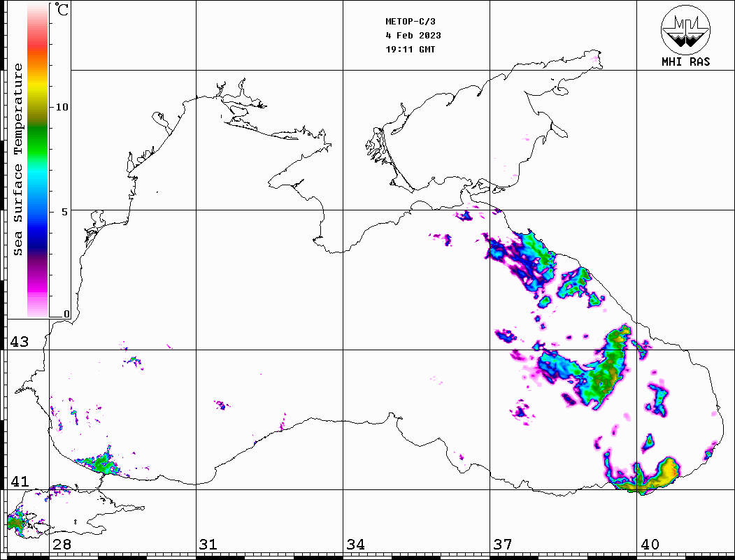Click longitude label '28'
The height and width of the screenshot is (560, 735).
[62, 544]
